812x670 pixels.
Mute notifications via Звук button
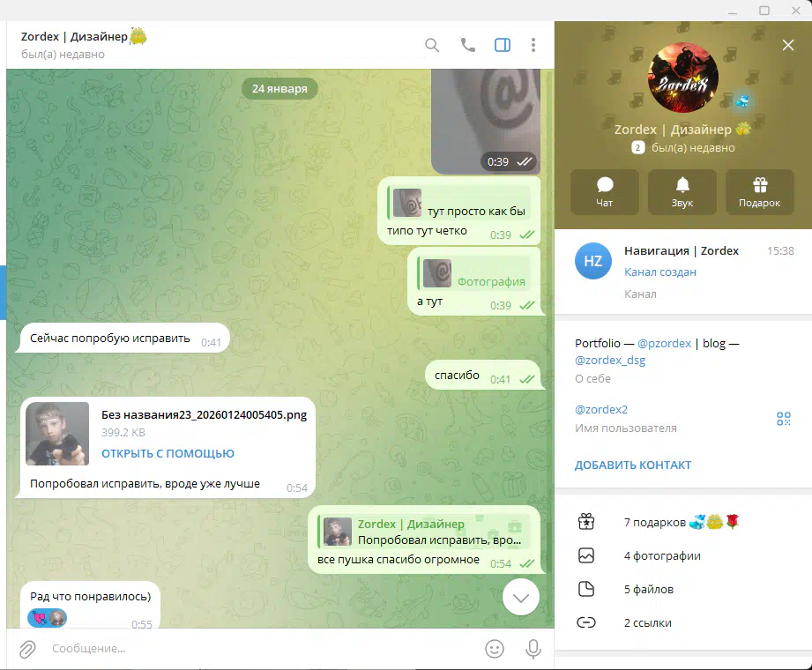tap(682, 191)
